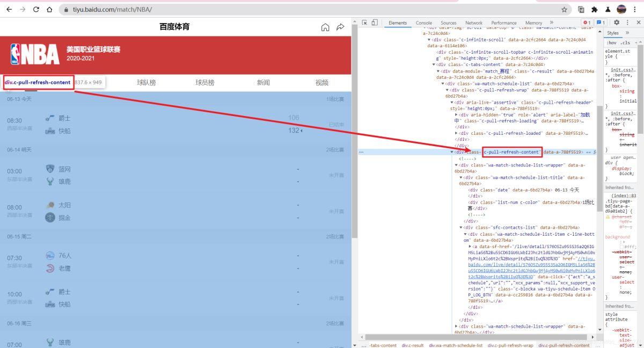Go back in the browser
The image size is (644, 348).
click(x=9, y=10)
